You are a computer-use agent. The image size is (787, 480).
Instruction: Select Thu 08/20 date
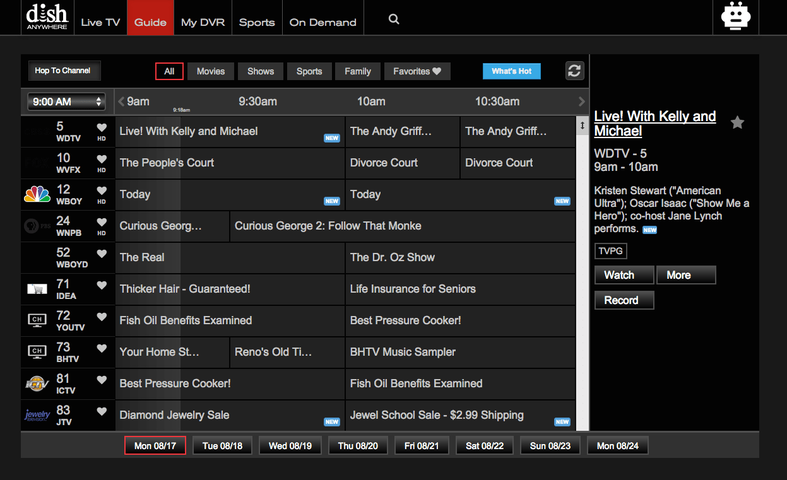coord(358,446)
